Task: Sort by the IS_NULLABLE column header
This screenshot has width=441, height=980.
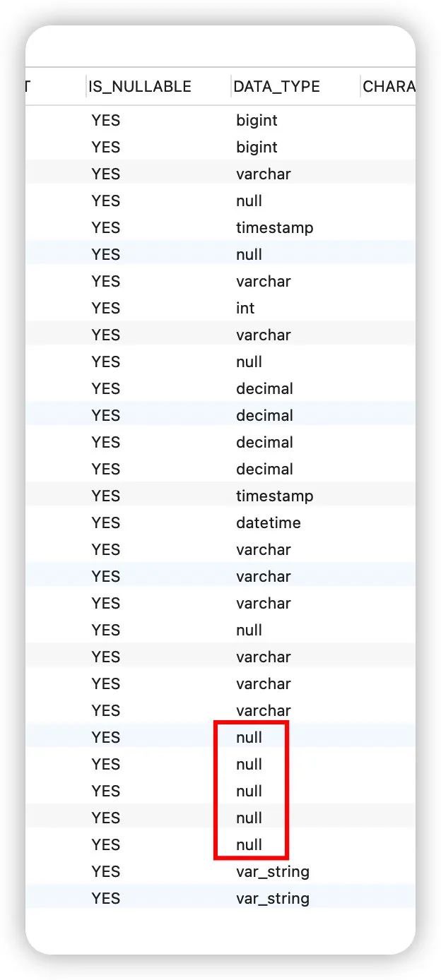Action: tap(140, 87)
